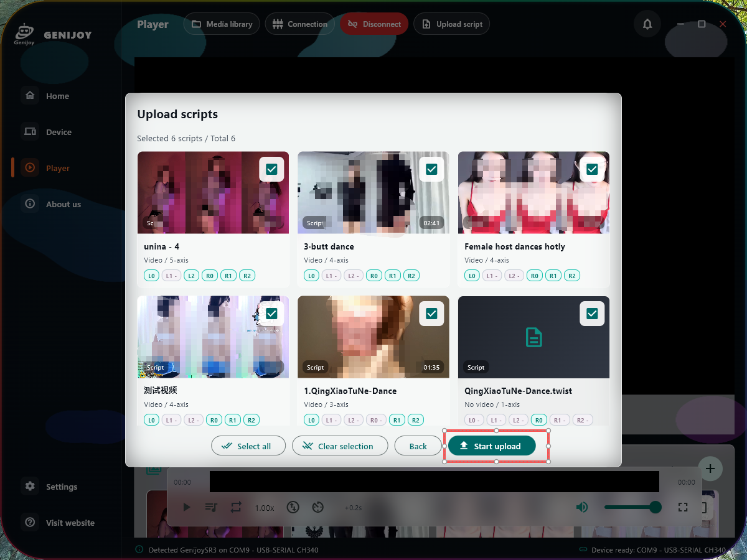
Task: Click the round plus add button
Action: [x=710, y=469]
